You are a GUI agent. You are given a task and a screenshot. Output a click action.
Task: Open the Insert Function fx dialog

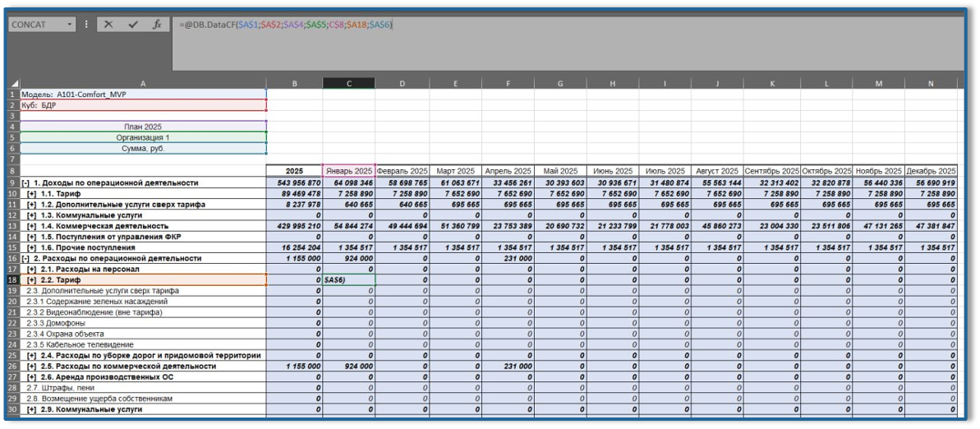click(x=156, y=25)
